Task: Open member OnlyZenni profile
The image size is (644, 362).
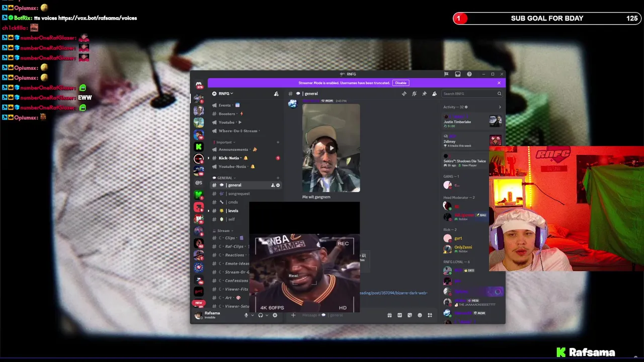Action: [466, 248]
